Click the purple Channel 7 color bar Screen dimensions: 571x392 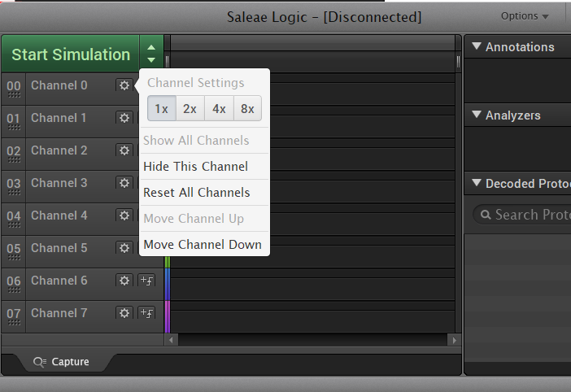(168, 316)
